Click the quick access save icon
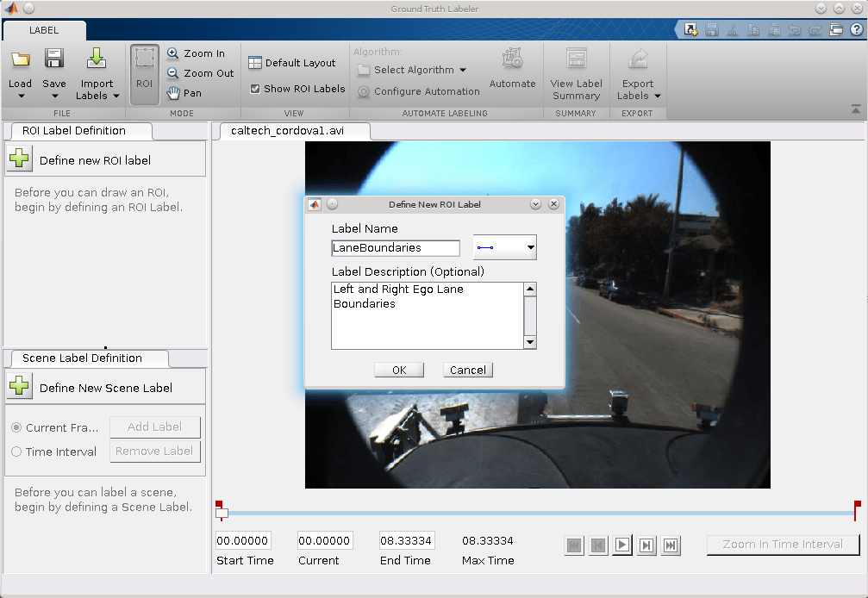Image resolution: width=868 pixels, height=598 pixels. 711,29
